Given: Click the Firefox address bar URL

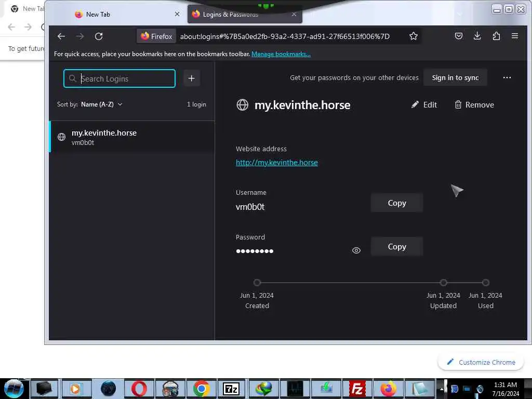Looking at the screenshot, I should (x=285, y=36).
